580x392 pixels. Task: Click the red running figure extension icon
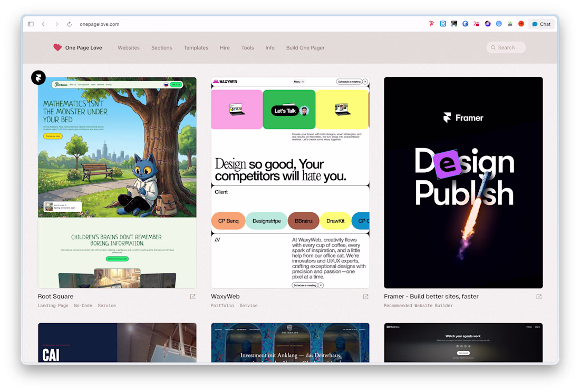pyautogui.click(x=431, y=24)
